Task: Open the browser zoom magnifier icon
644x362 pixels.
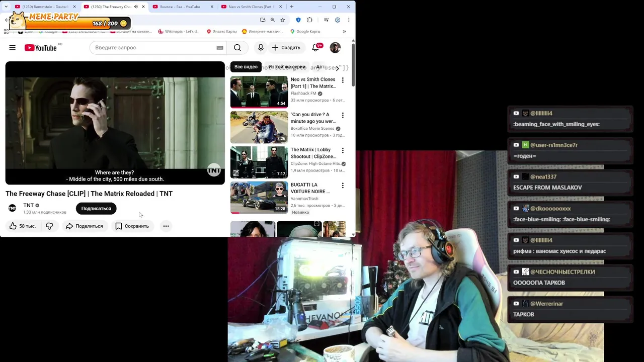Action: [x=273, y=20]
